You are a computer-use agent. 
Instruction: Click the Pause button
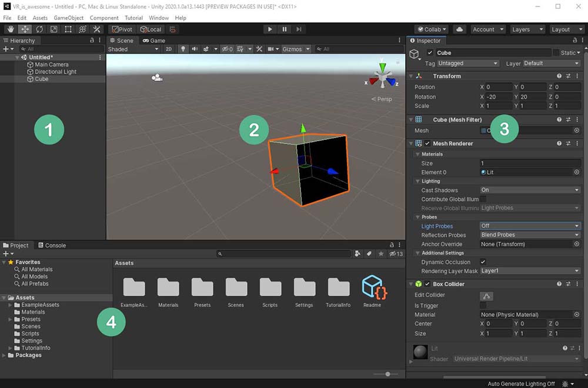point(285,29)
